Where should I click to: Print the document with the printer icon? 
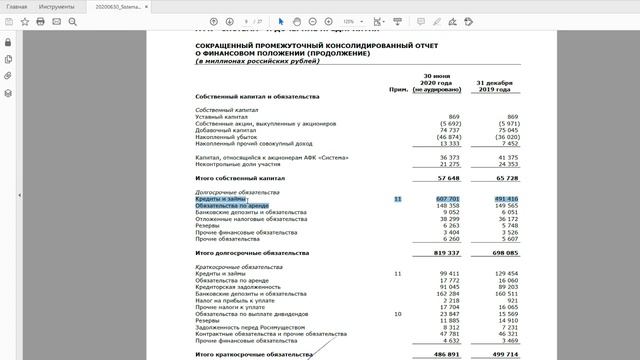pos(40,22)
